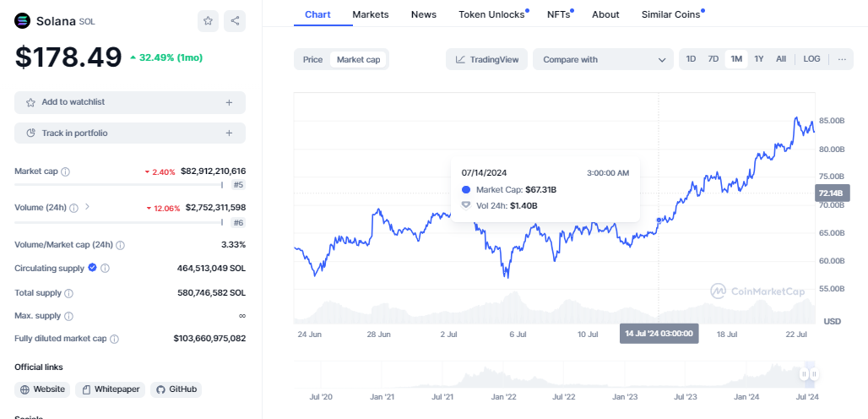
Task: Click the 464,513,049 SOL circulating supply value
Action: [211, 269]
